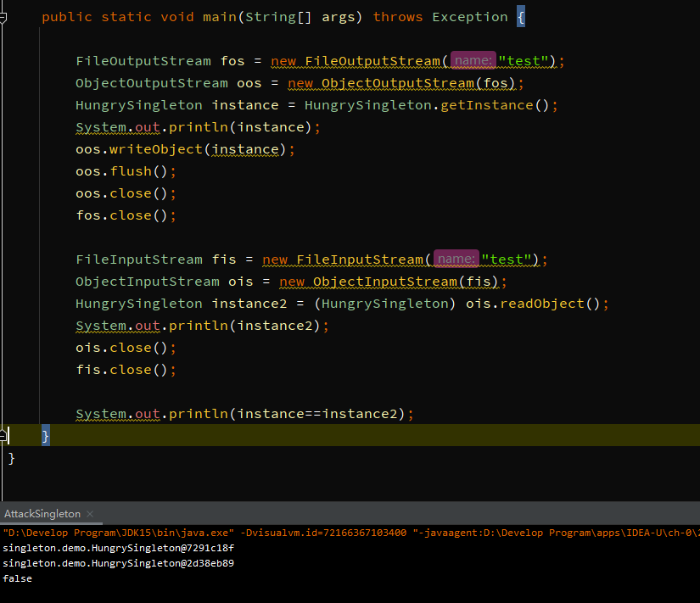Screen dimensions: 700x603
Task: Click console output HungrySingleton@7291c18f
Action: (x=118, y=548)
